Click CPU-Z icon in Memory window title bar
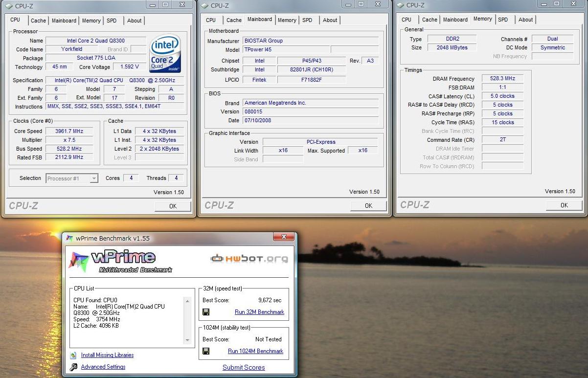 coord(400,5)
